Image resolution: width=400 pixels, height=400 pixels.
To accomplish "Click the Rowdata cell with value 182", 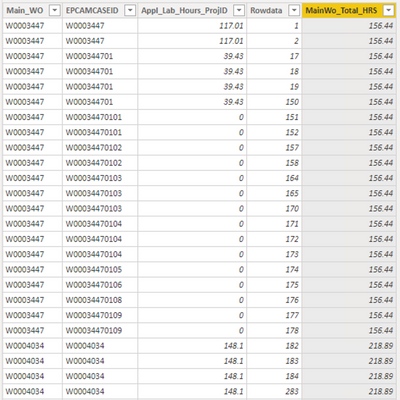I will pos(274,346).
